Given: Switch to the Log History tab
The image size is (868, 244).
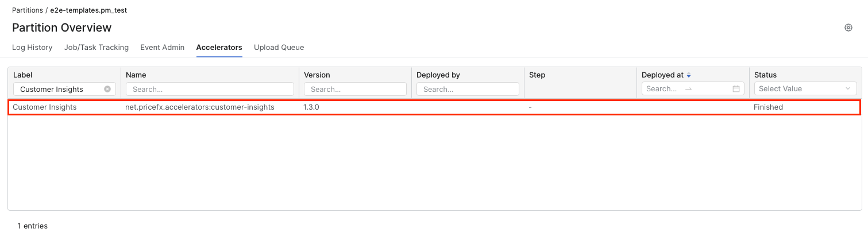Looking at the screenshot, I should coord(32,48).
